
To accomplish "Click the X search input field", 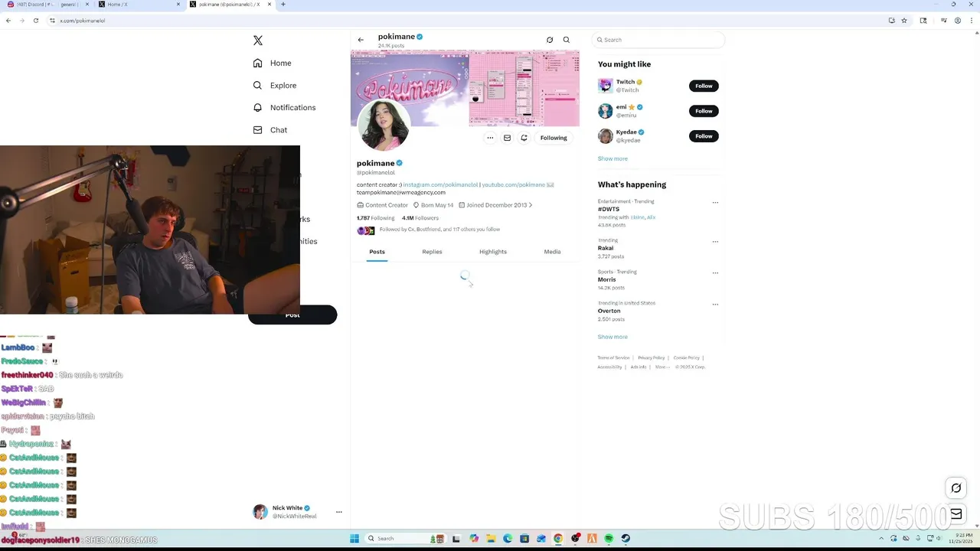I will [x=658, y=40].
